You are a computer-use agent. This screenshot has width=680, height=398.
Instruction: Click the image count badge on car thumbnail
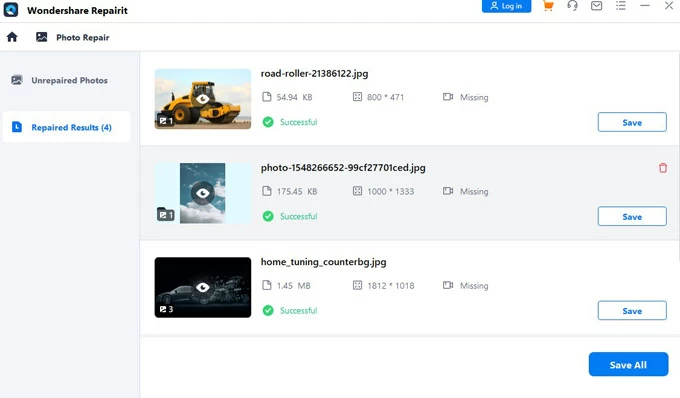[166, 309]
